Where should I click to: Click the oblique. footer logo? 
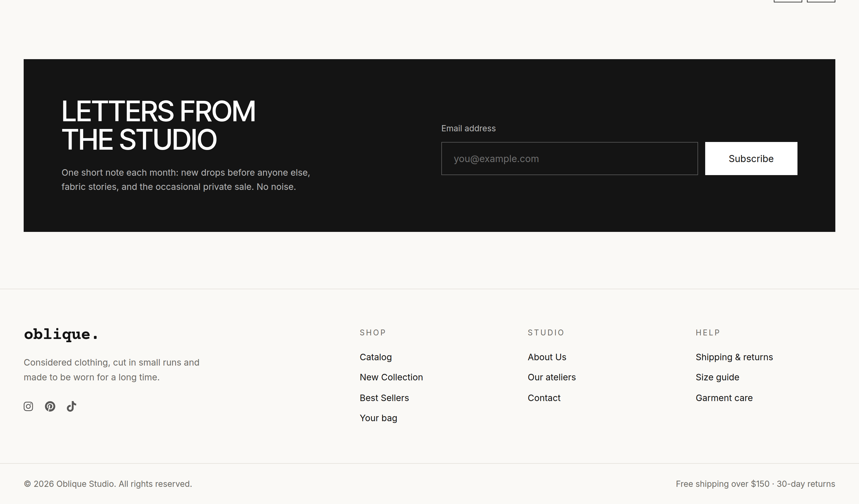(61, 334)
